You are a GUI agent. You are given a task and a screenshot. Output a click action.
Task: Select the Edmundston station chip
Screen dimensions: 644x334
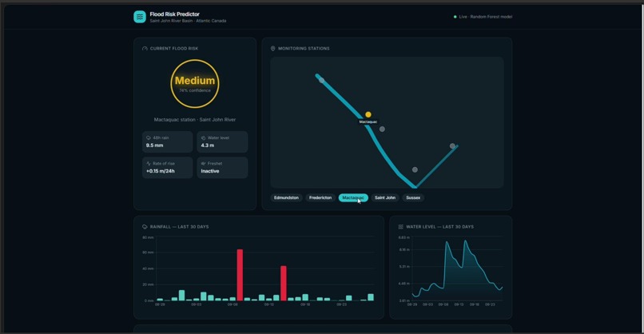[x=286, y=197]
